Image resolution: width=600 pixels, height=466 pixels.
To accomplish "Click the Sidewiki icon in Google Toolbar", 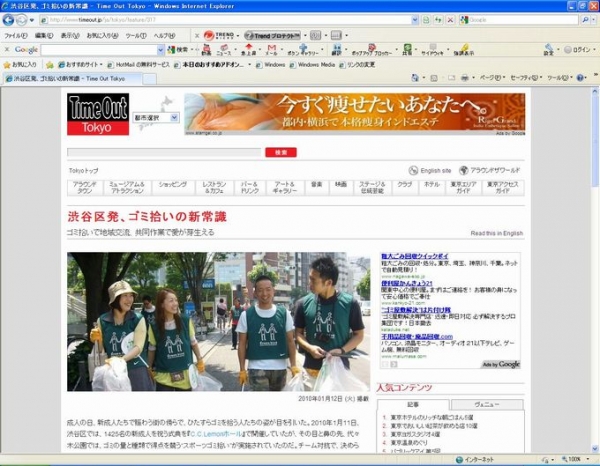I will click(432, 50).
